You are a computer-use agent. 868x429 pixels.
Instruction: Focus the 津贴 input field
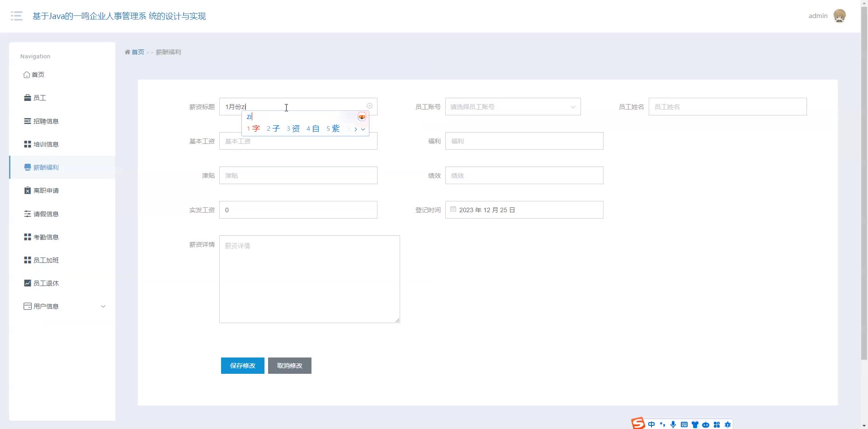(298, 176)
